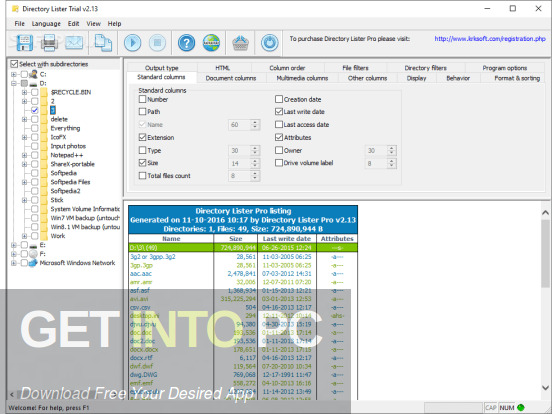Switch to the Output type tab

click(162, 68)
